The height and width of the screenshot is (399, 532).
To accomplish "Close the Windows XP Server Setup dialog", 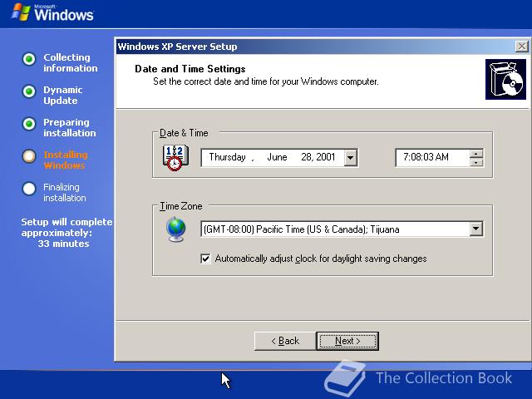I will coord(521,47).
